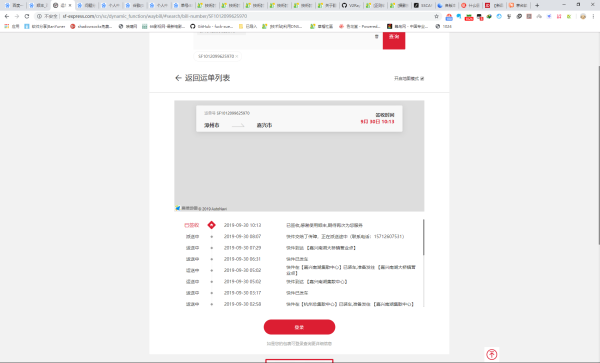
Task: Click the browser Back button
Action: pyautogui.click(x=7, y=16)
